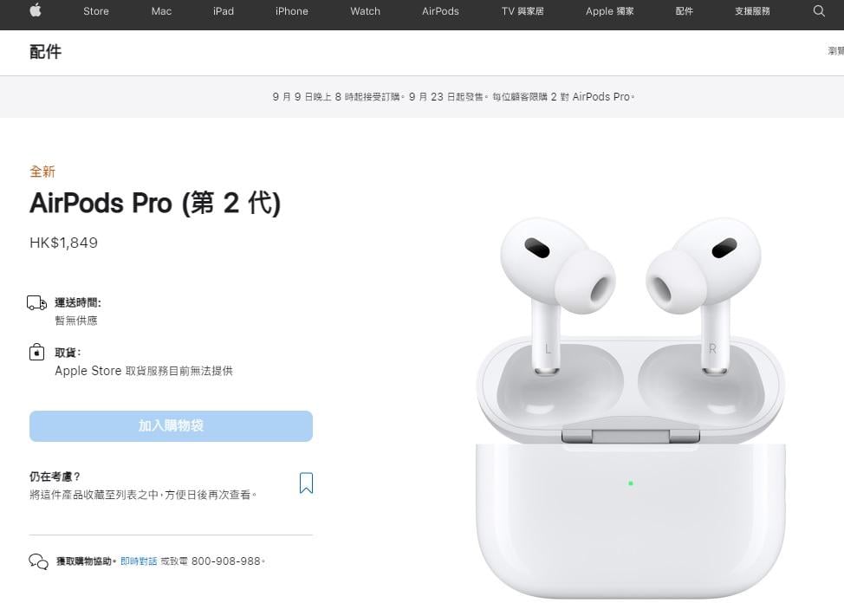Click the Apple logo icon
Image resolution: width=844 pixels, height=616 pixels.
coord(36,10)
